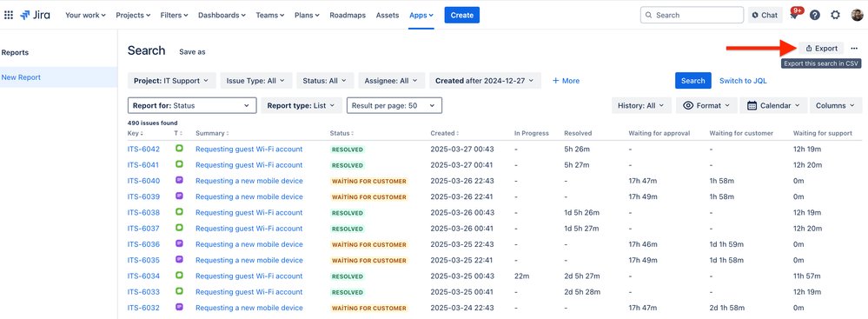Click the blue Search button
Screen dimensions: 868x319
pos(693,81)
